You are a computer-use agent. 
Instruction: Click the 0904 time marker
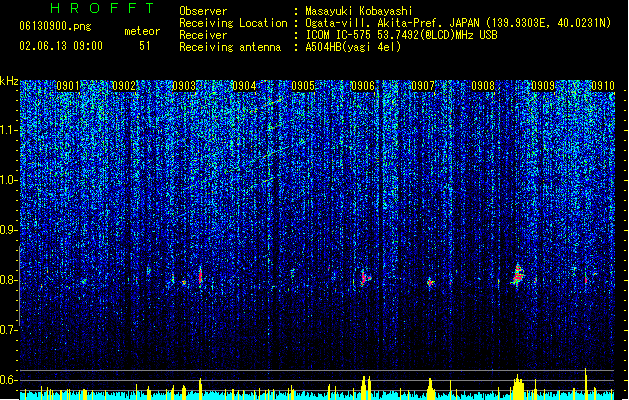click(x=244, y=86)
